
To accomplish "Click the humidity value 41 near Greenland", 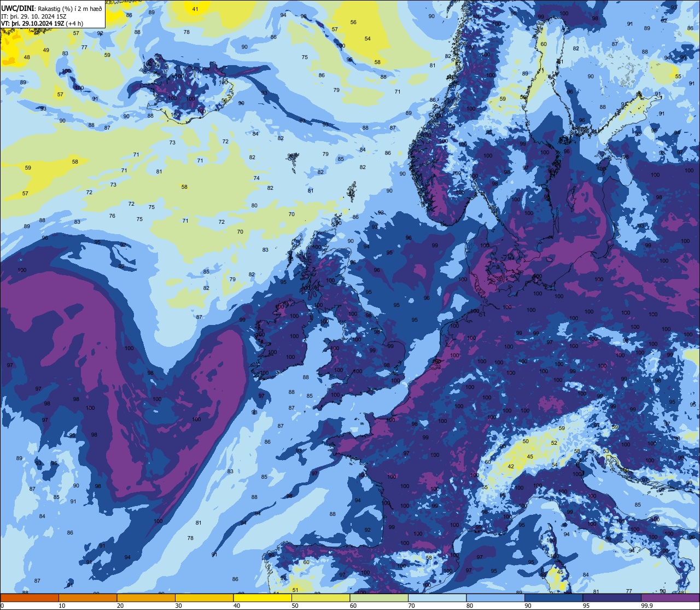I will point(195,9).
